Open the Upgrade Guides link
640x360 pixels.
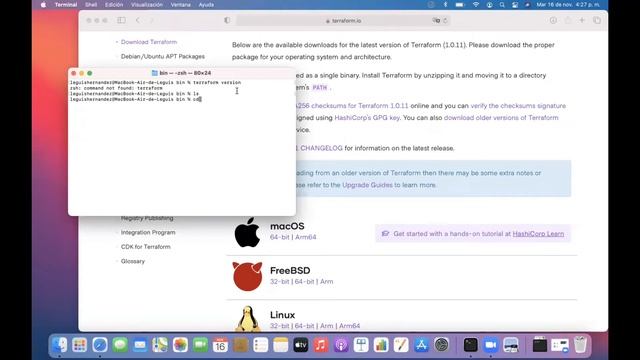[367, 185]
